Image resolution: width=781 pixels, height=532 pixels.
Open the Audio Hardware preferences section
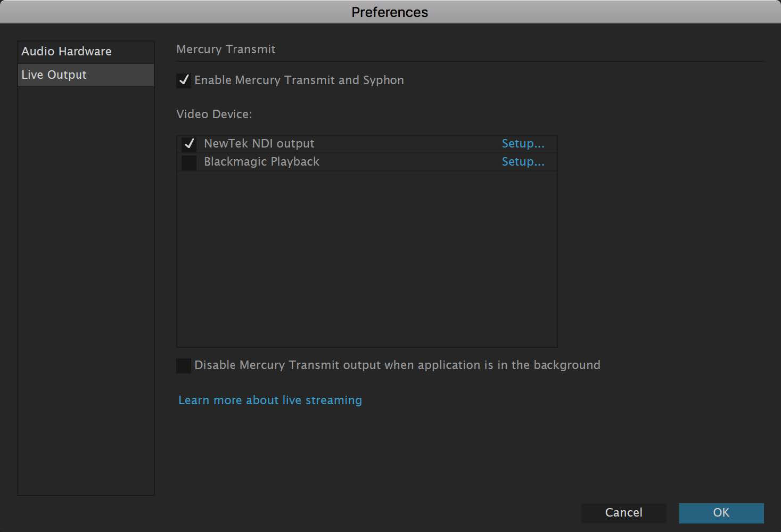click(67, 52)
